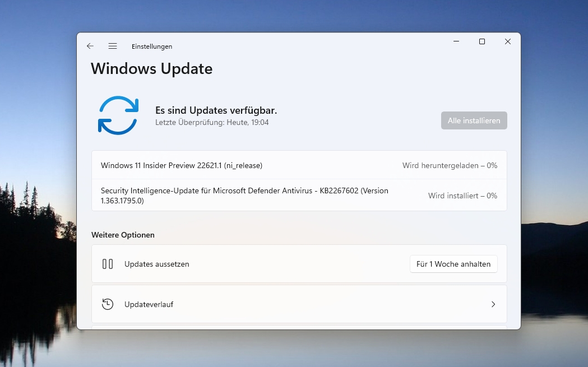The width and height of the screenshot is (588, 367).
Task: Click the Einstellungen window title
Action: tap(152, 47)
